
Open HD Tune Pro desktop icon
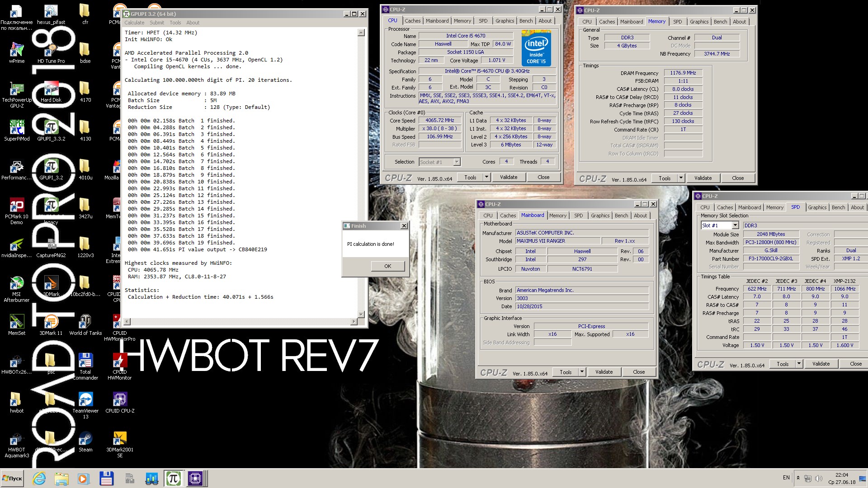[51, 52]
